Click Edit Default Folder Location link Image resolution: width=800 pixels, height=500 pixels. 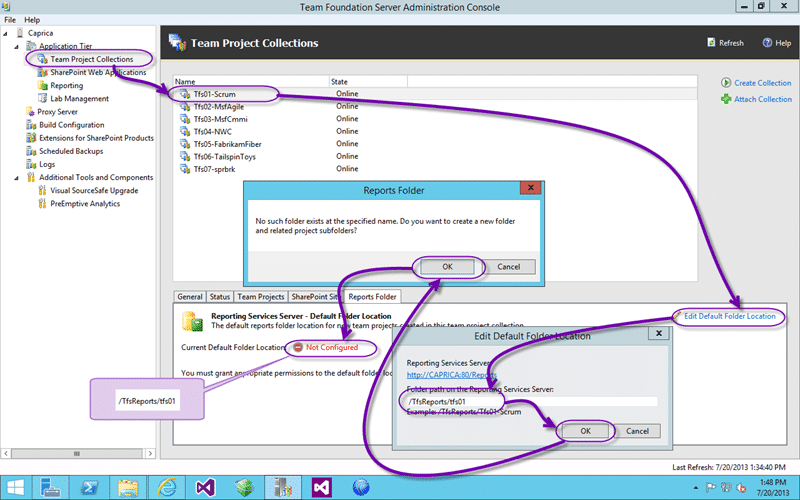(730, 316)
